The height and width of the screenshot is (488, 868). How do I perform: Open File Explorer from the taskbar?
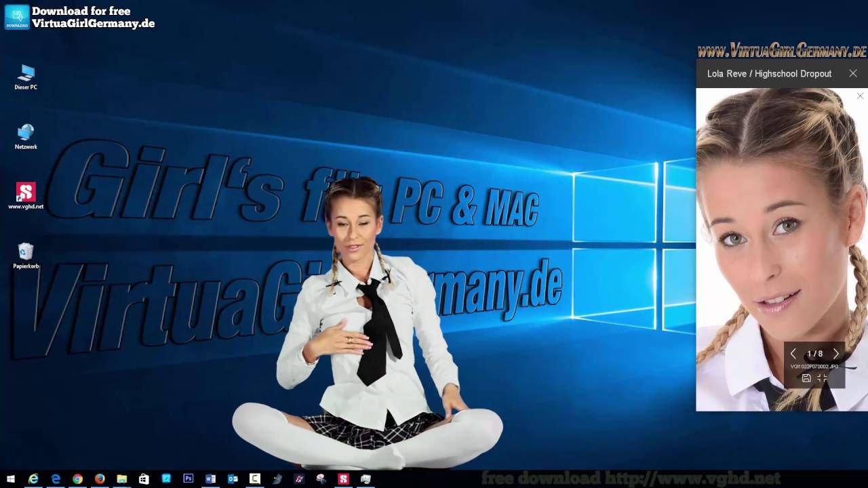click(122, 479)
